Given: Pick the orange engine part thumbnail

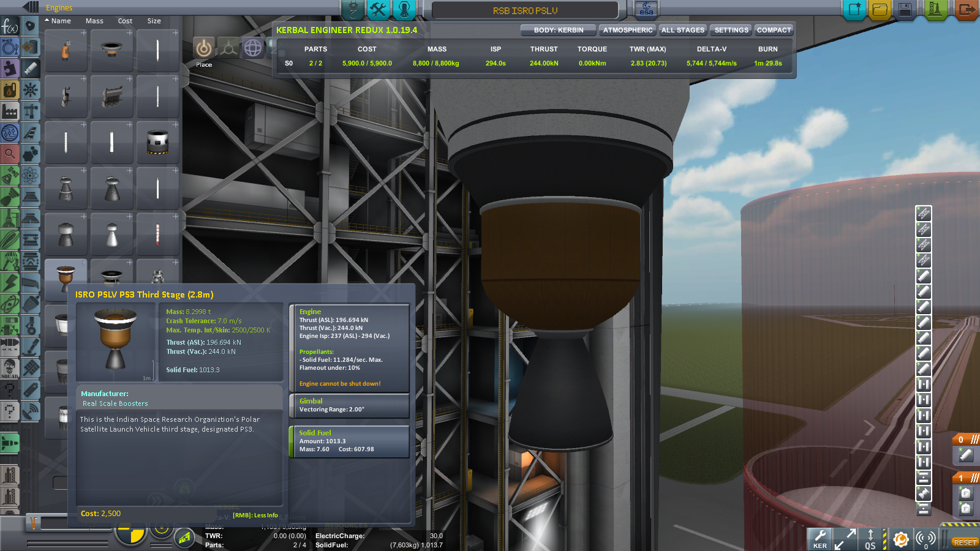Looking at the screenshot, I should coord(66,50).
